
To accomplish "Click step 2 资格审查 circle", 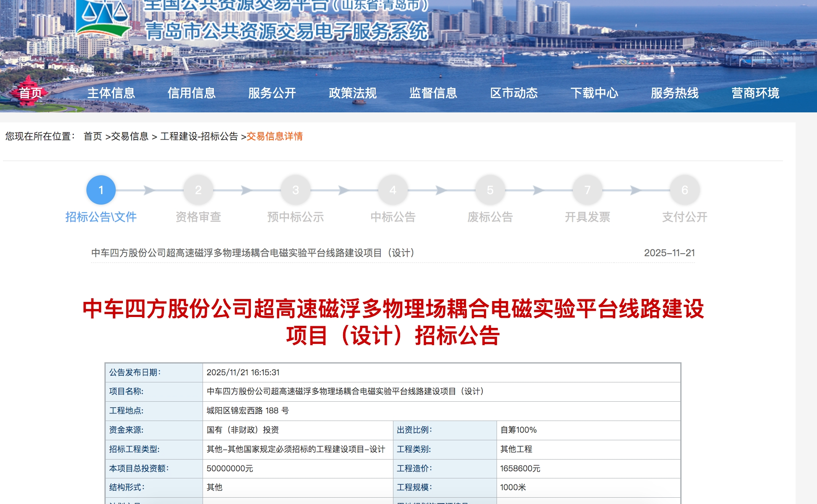I will [x=198, y=190].
